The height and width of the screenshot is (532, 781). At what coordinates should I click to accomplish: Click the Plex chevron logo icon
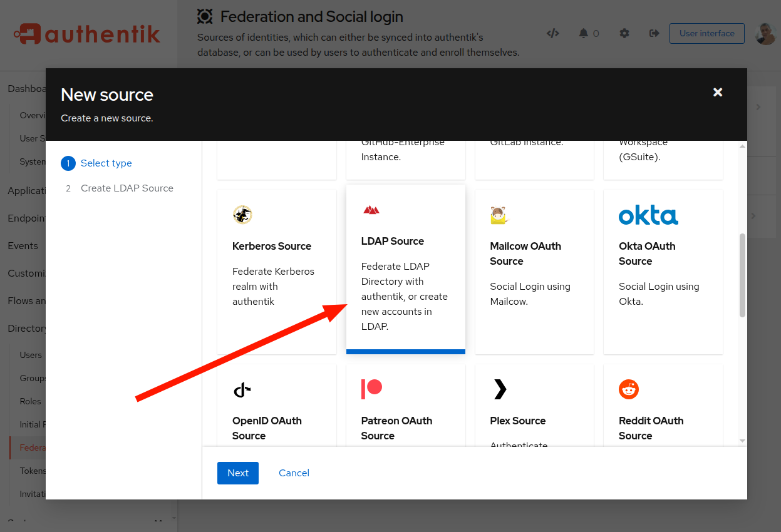point(500,389)
